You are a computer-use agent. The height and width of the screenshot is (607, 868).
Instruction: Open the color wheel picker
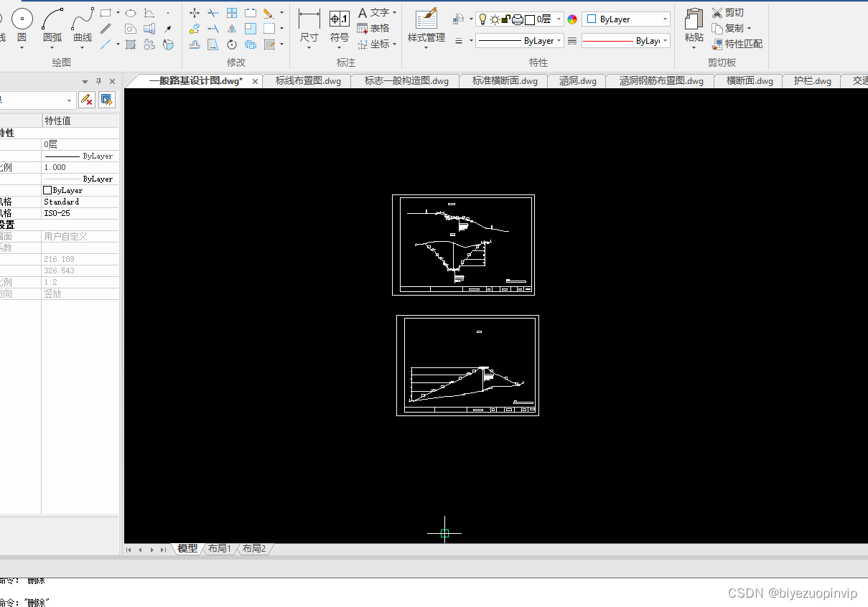(572, 19)
